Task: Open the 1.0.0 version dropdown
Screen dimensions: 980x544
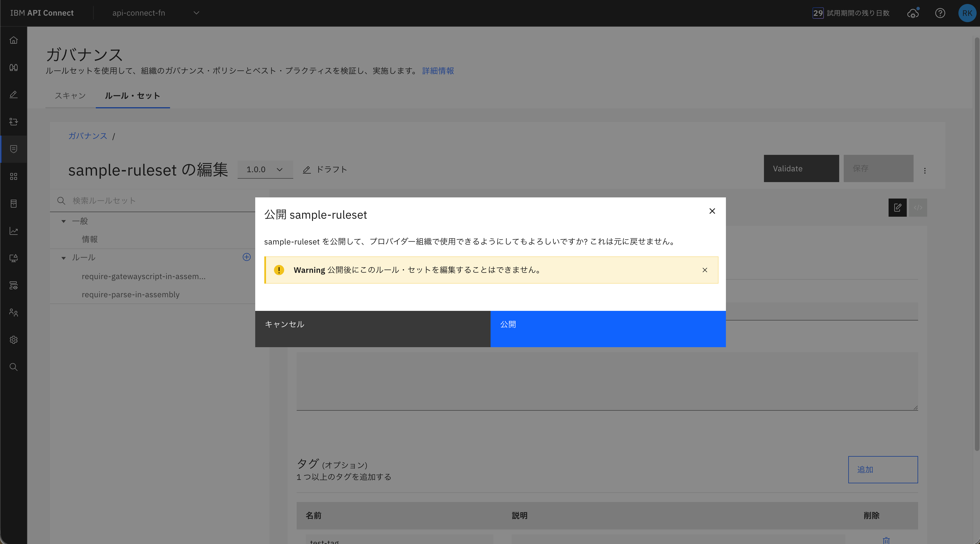Action: [x=265, y=170]
